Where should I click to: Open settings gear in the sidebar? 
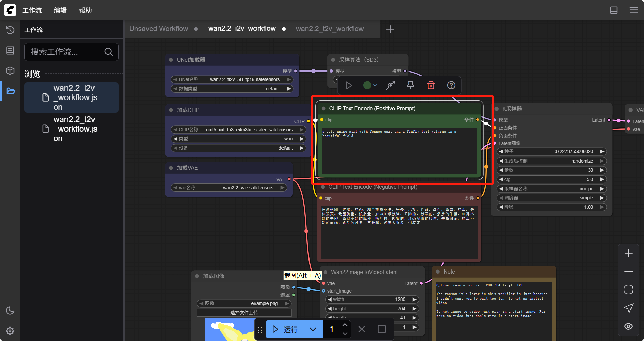pos(10,331)
